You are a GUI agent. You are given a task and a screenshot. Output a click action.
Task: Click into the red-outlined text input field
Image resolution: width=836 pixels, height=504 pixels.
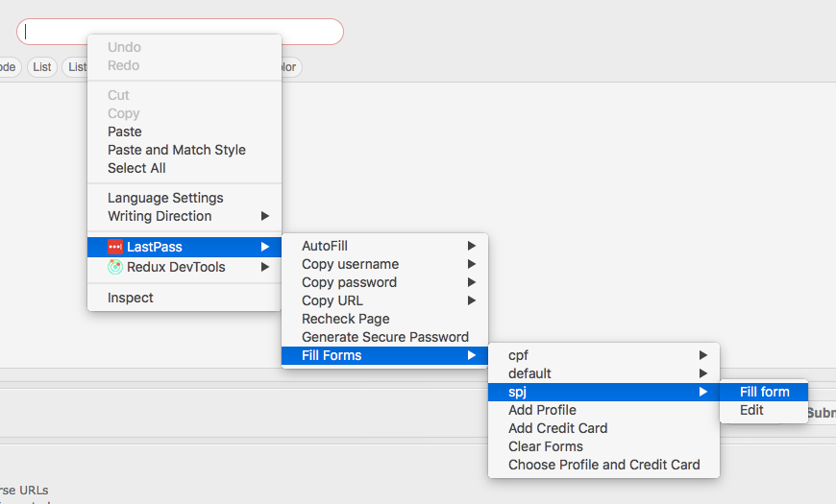[x=181, y=32]
